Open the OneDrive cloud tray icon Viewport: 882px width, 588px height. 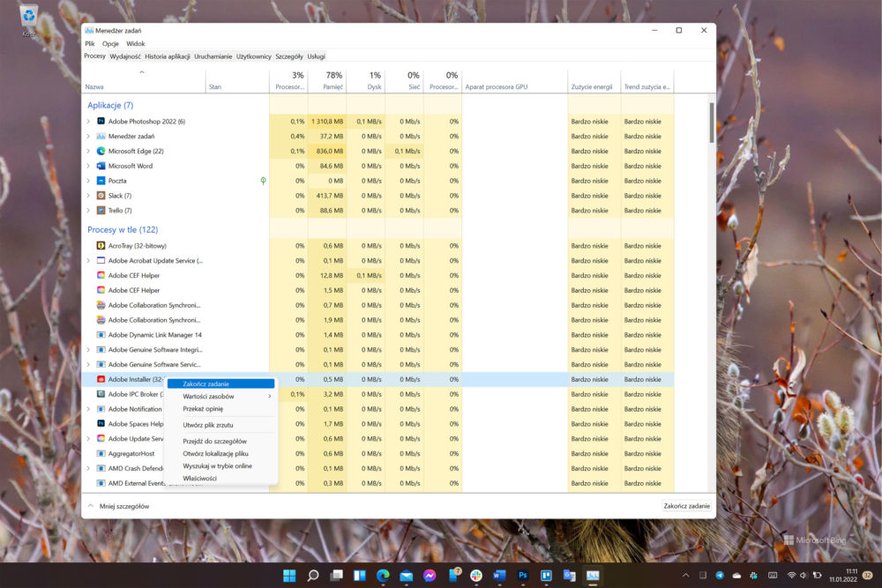pos(736,575)
